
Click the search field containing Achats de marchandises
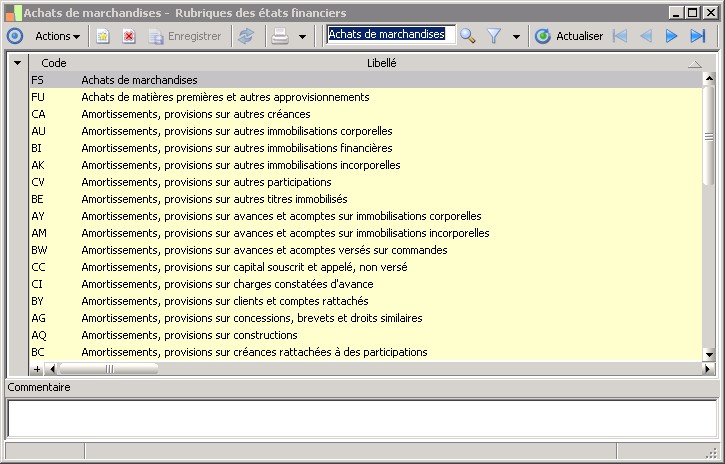click(x=391, y=34)
